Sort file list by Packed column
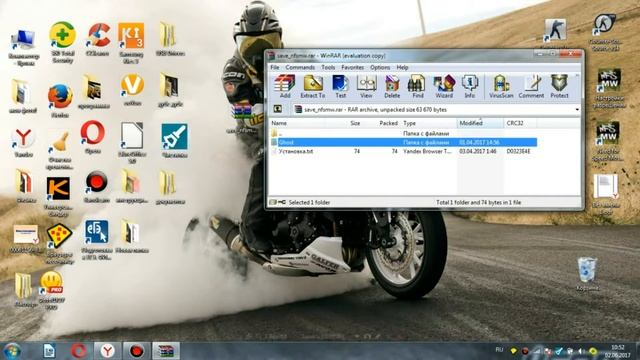 click(388, 123)
